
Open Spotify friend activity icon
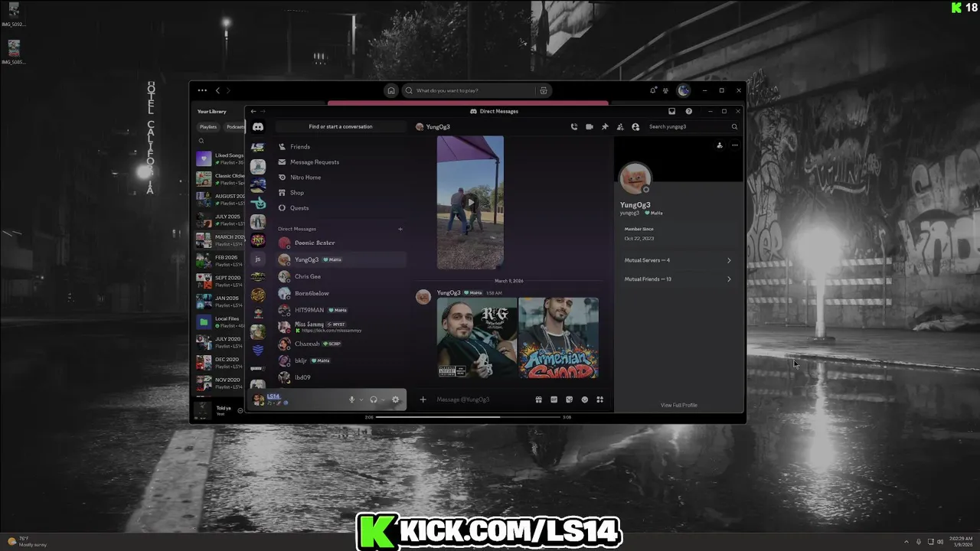point(666,90)
